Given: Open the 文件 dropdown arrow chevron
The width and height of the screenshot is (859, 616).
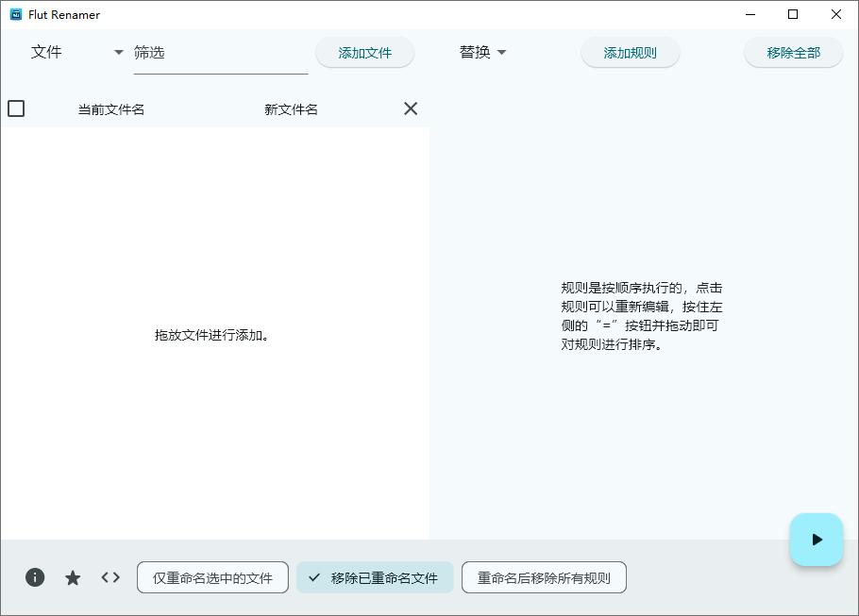Looking at the screenshot, I should click(117, 53).
